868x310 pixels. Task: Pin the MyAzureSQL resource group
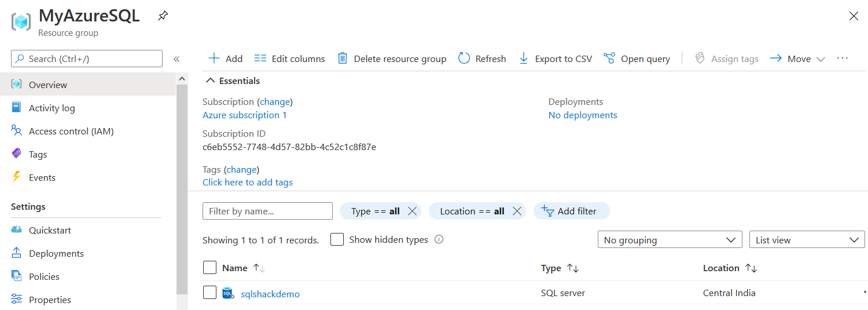click(x=163, y=17)
